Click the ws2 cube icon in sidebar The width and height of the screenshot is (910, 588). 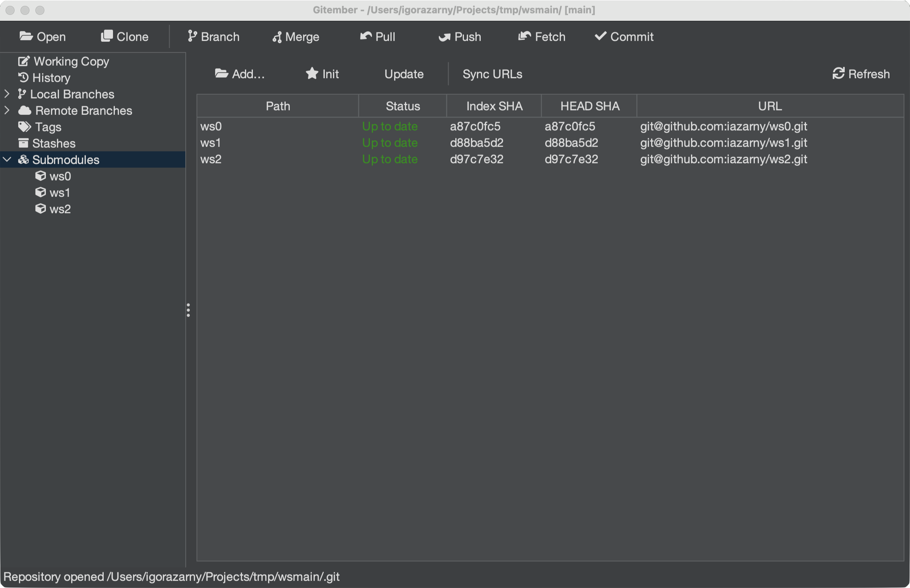click(41, 208)
